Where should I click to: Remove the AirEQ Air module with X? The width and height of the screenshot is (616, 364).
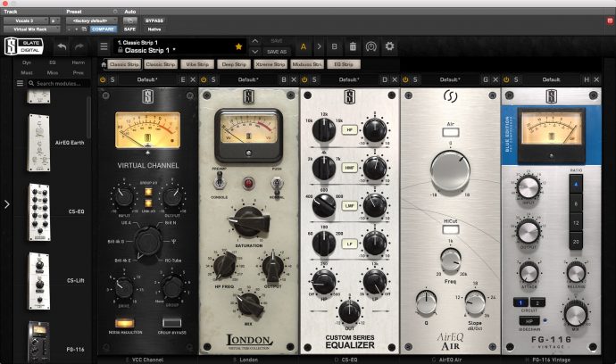pyautogui.click(x=495, y=79)
